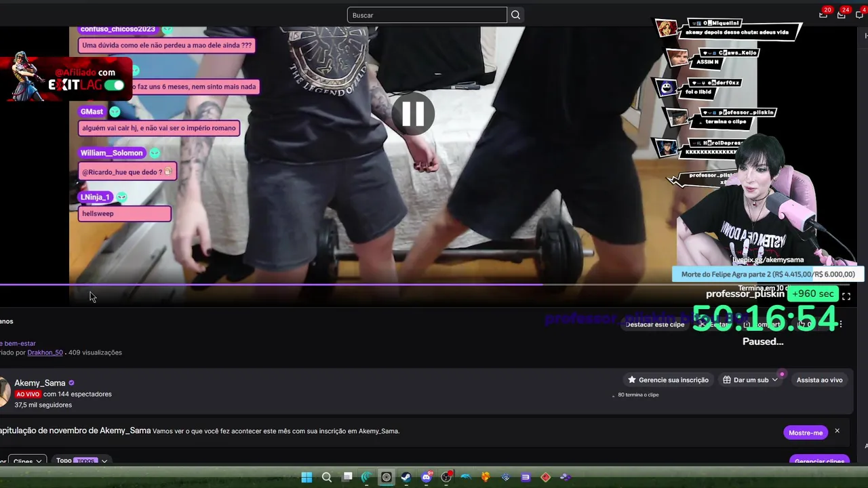Toggle fullscreen on the clip player
This screenshot has height=488, width=868.
point(846,296)
